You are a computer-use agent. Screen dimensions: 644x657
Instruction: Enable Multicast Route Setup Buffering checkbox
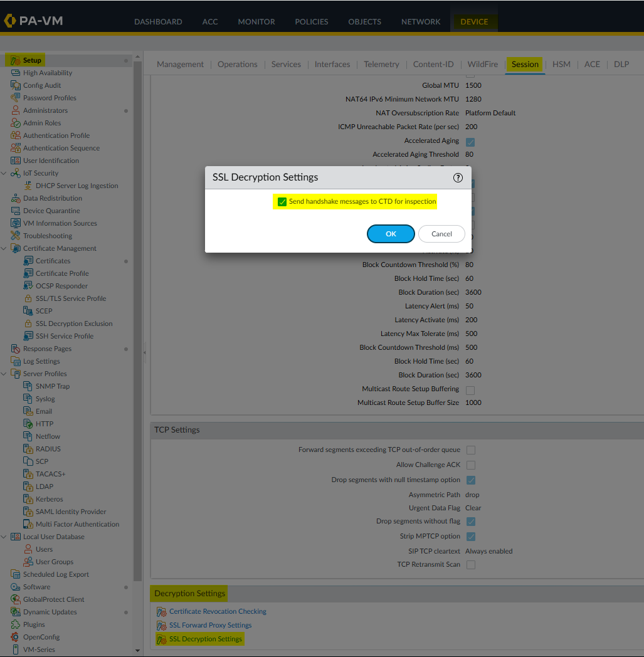point(470,391)
